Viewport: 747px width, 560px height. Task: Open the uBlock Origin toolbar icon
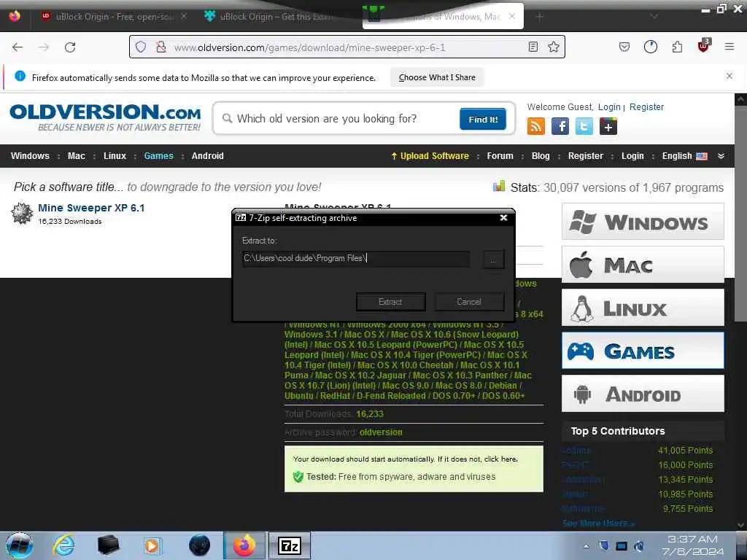(704, 46)
